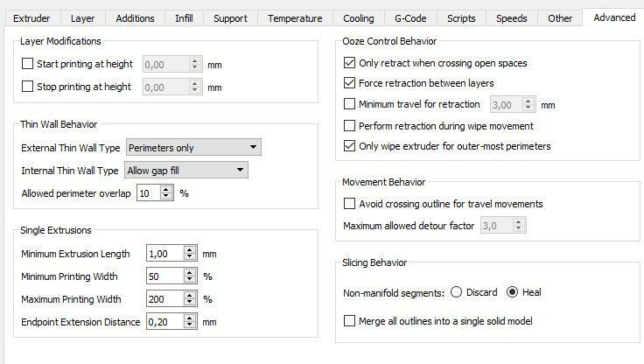The image size is (644, 364).
Task: Open the Temperature settings tab
Action: (x=295, y=18)
